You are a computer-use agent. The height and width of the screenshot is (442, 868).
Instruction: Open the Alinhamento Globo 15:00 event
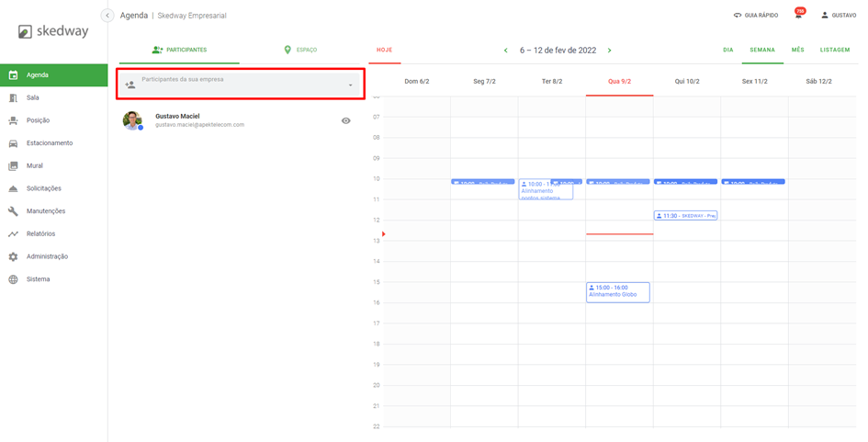(x=617, y=291)
